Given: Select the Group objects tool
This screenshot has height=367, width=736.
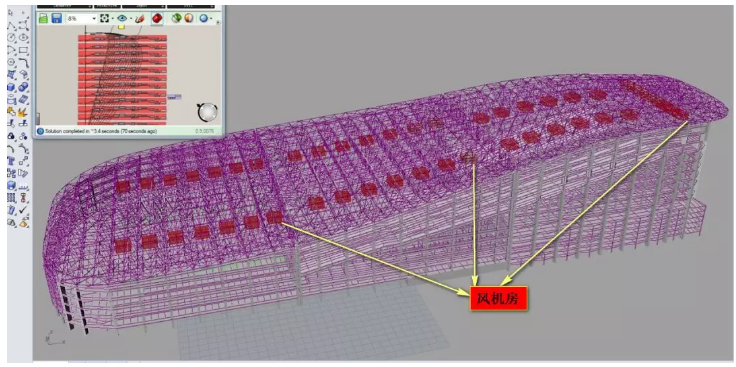Looking at the screenshot, I should point(11,136).
